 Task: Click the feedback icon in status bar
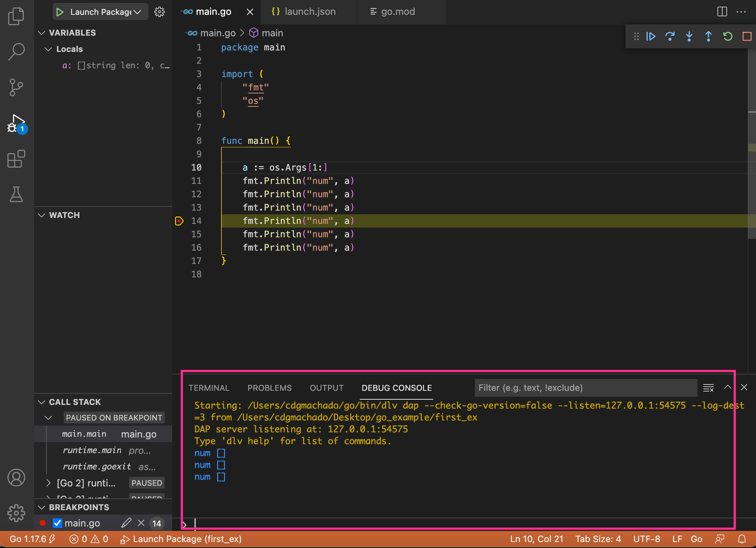720,539
